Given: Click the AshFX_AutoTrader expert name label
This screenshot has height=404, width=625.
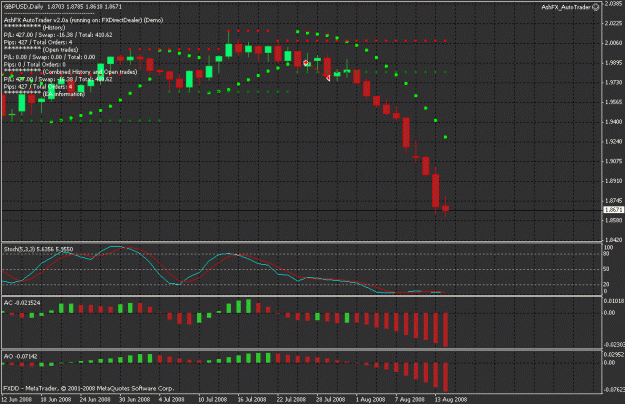Looking at the screenshot, I should (x=566, y=7).
